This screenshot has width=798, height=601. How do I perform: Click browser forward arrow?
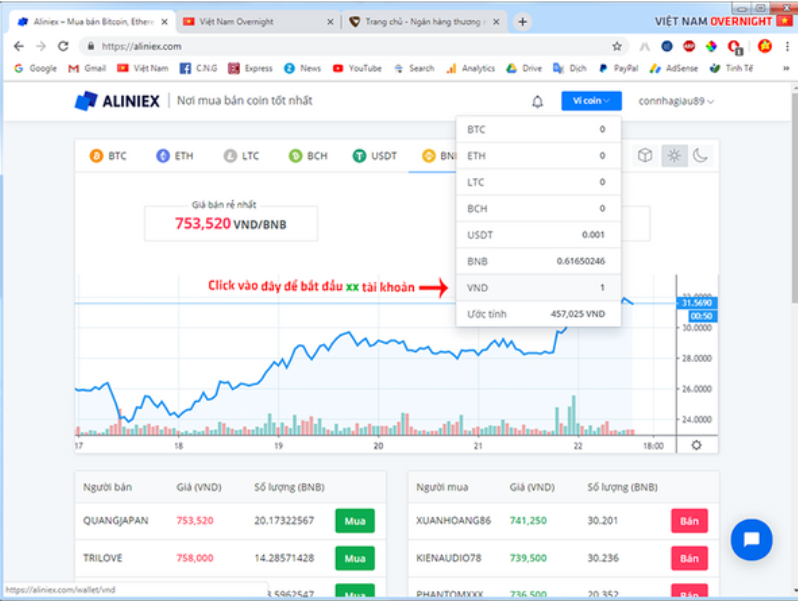coord(41,46)
